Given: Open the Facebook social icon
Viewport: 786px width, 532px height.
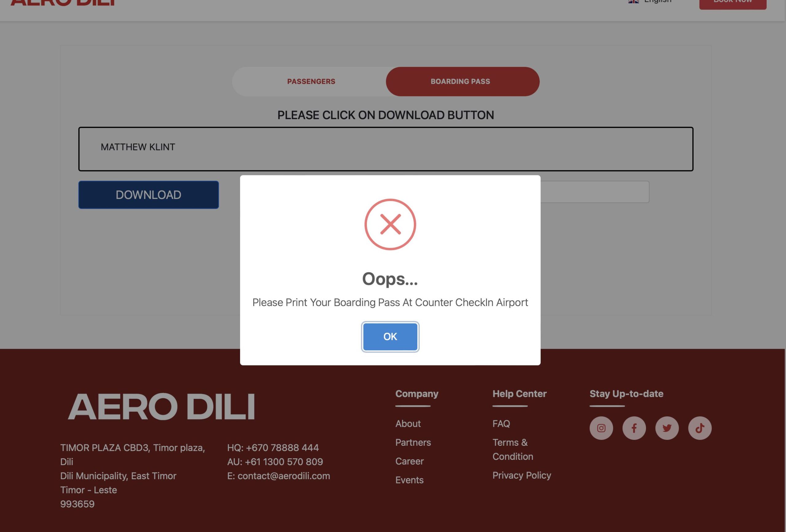Looking at the screenshot, I should point(634,428).
